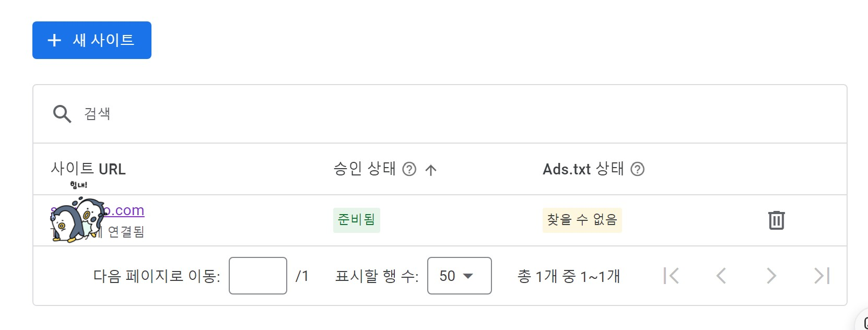The image size is (868, 330).
Task: Click the 사이트 URL column header
Action: [x=90, y=168]
